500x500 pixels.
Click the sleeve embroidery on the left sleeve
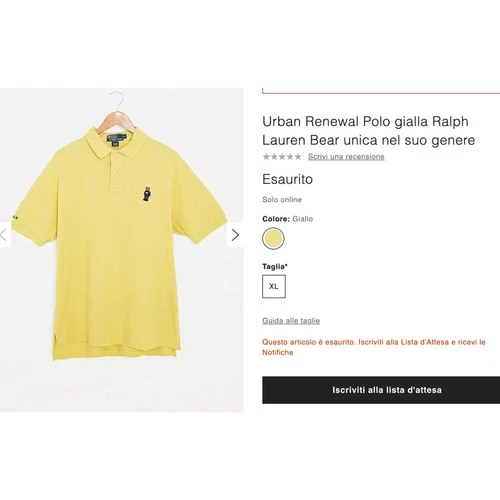point(14,218)
